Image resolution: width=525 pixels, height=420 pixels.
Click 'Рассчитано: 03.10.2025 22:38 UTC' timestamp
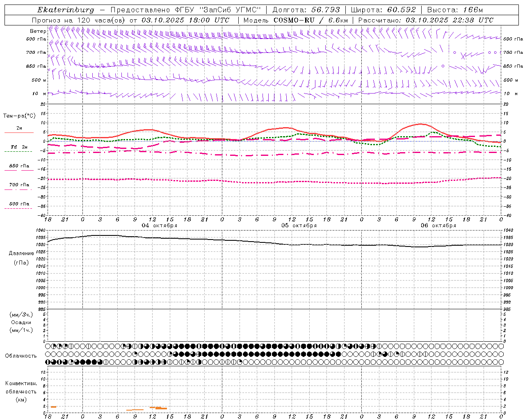[426, 20]
